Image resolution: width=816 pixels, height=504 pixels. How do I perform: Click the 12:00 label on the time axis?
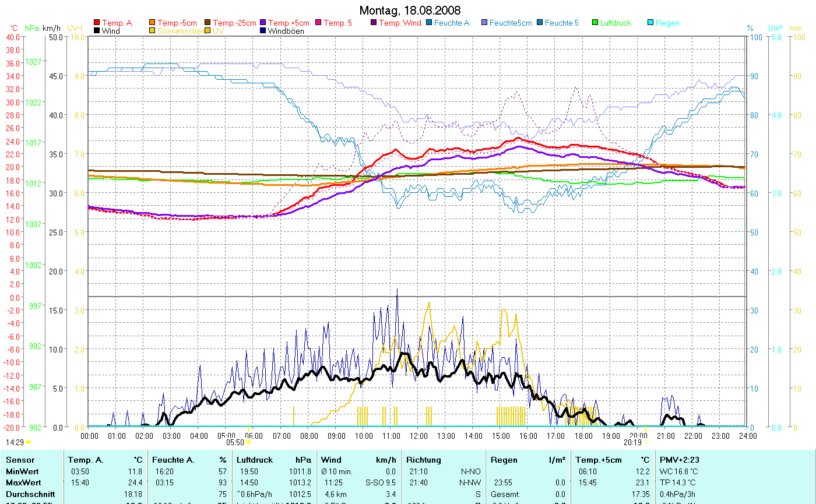point(418,435)
